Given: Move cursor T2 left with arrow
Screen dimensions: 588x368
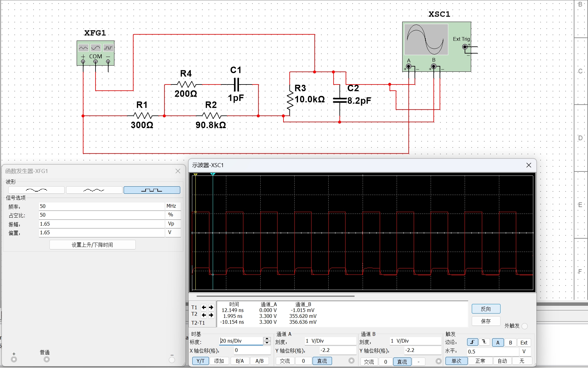Looking at the screenshot, I should click(204, 315).
